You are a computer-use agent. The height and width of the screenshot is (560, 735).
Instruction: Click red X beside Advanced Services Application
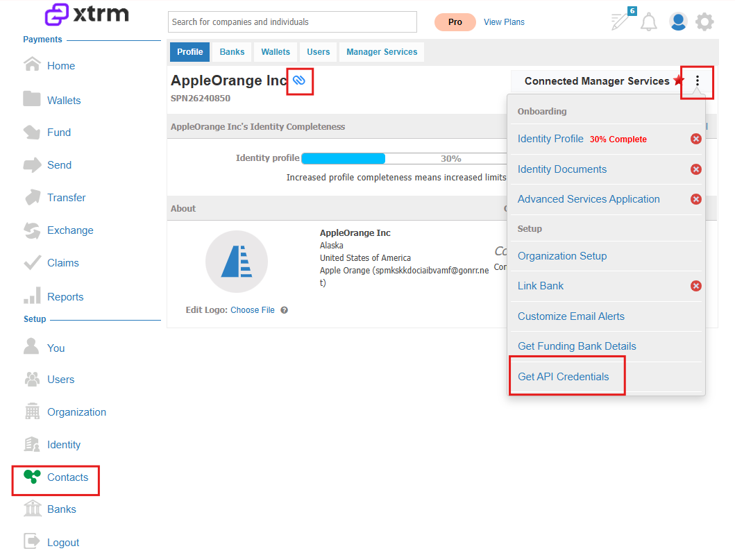tap(696, 199)
